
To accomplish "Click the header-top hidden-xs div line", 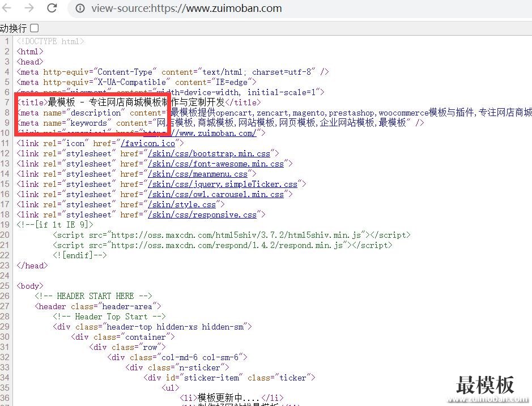I will [x=152, y=327].
